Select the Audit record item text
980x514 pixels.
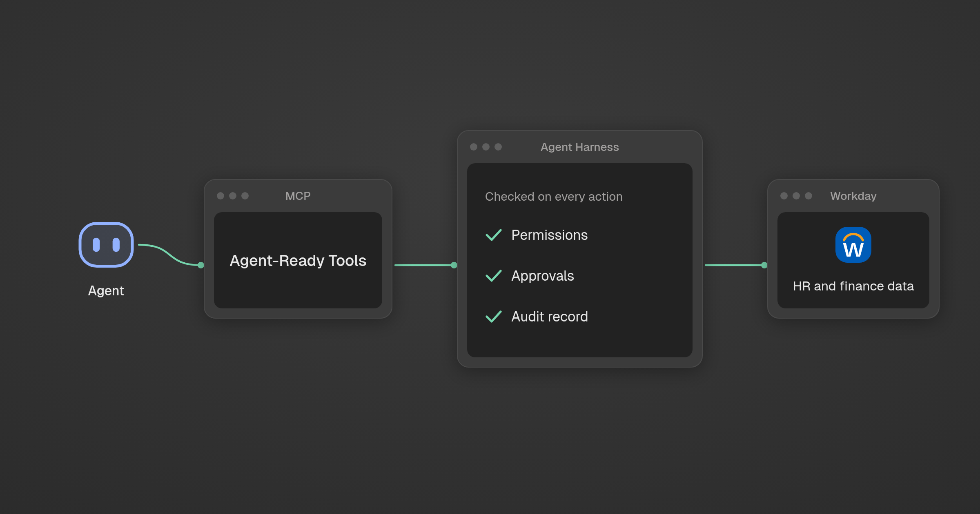[x=550, y=317]
